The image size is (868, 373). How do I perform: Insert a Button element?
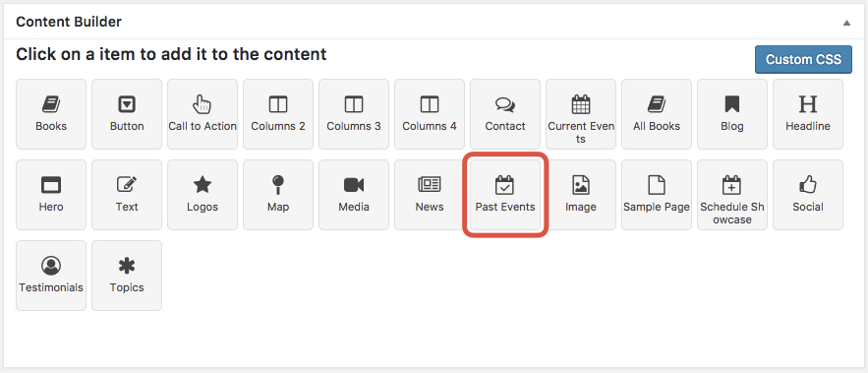(127, 114)
